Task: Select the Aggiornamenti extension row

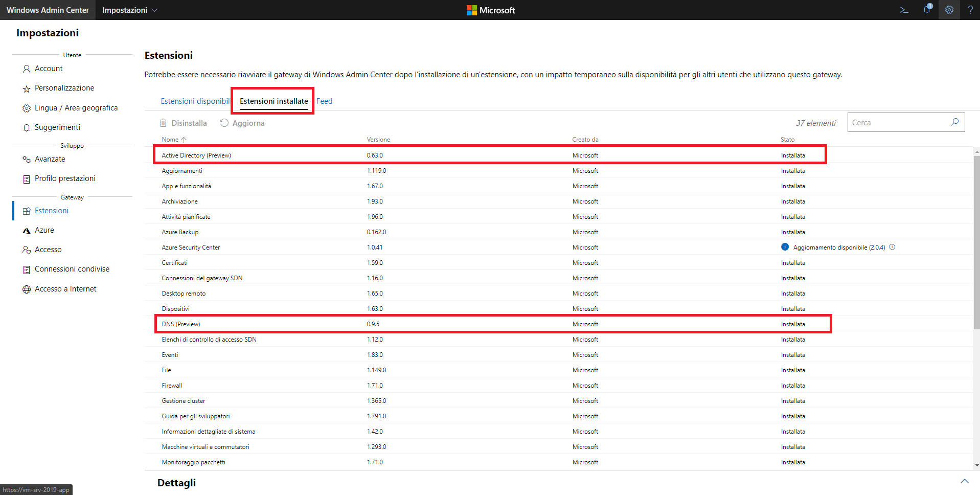Action: point(559,170)
